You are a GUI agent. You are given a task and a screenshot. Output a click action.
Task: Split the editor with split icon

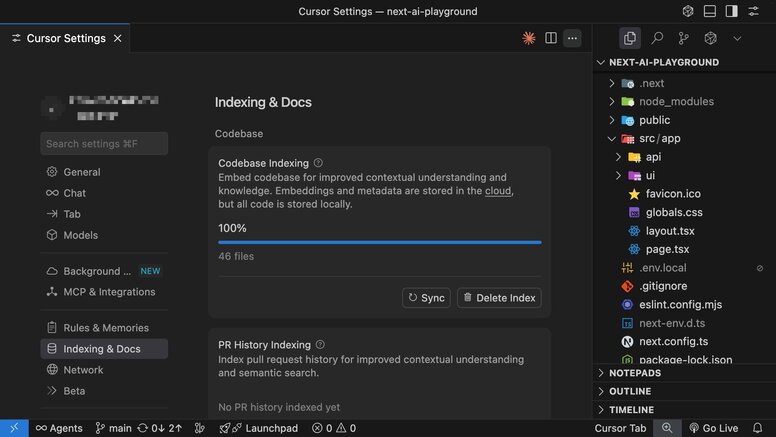point(551,38)
